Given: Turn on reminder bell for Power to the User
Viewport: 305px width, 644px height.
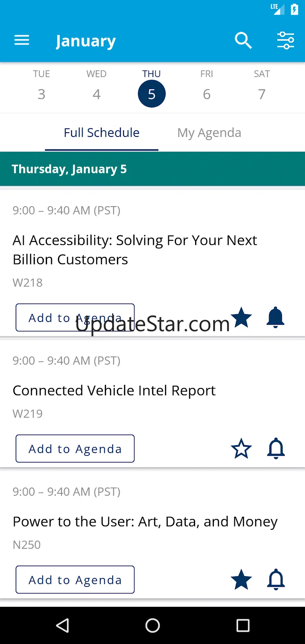Looking at the screenshot, I should [276, 579].
